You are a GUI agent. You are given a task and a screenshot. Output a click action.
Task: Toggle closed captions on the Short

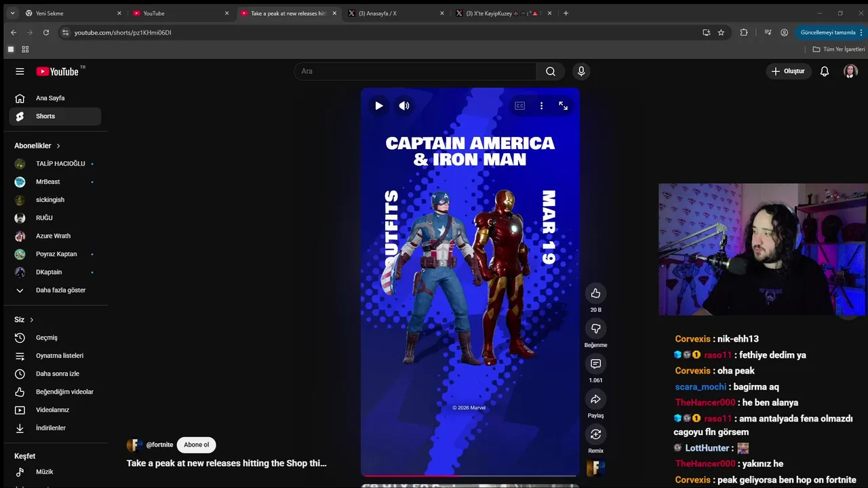pos(520,106)
